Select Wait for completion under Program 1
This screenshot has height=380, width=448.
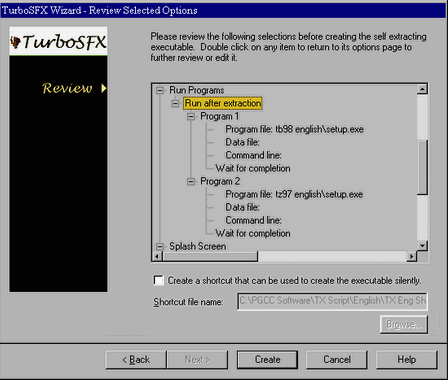pyautogui.click(x=253, y=168)
